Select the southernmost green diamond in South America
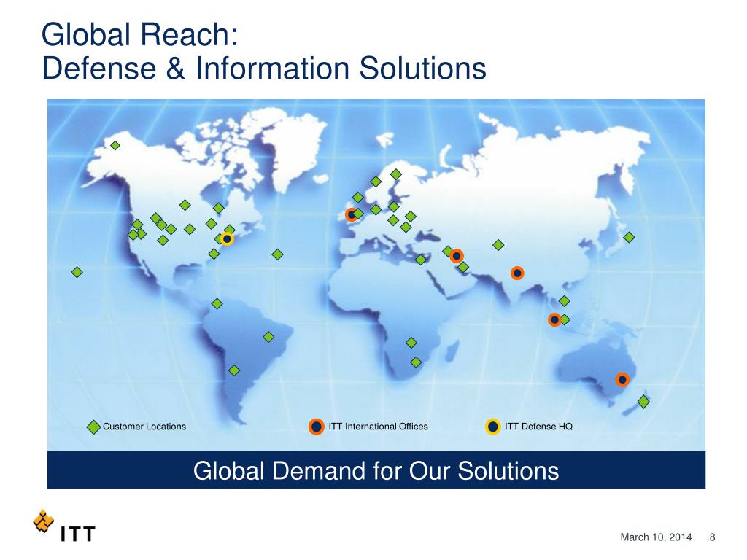The height and width of the screenshot is (560, 747). (234, 370)
